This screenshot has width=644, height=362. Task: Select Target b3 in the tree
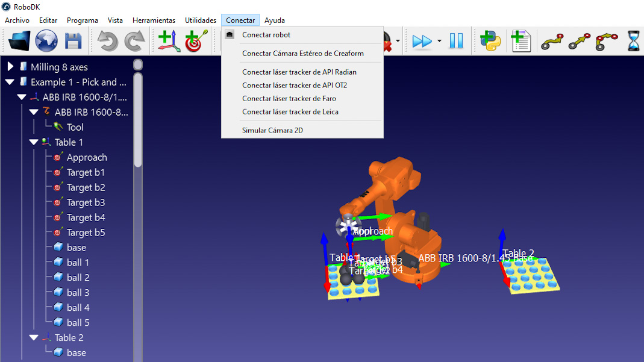[86, 202]
